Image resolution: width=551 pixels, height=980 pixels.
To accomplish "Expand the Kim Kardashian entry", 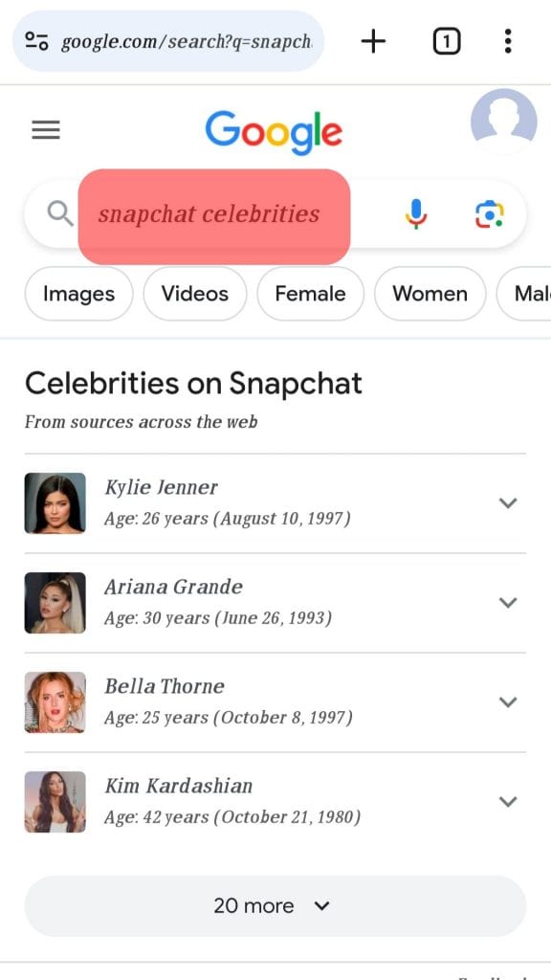I will (x=508, y=801).
